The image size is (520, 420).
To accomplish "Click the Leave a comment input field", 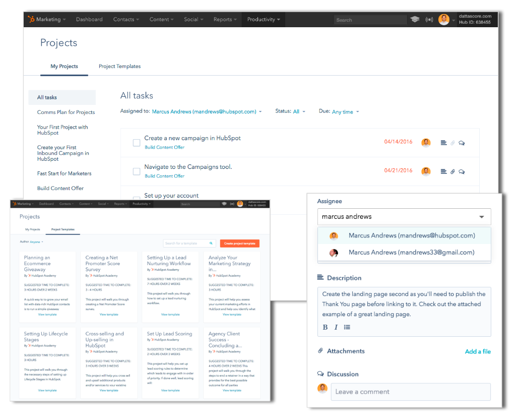I will coord(410,392).
